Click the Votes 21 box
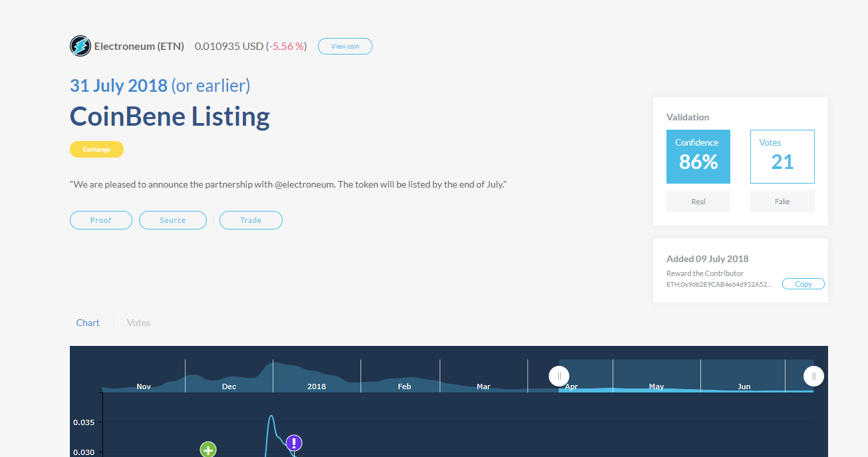 (x=782, y=156)
